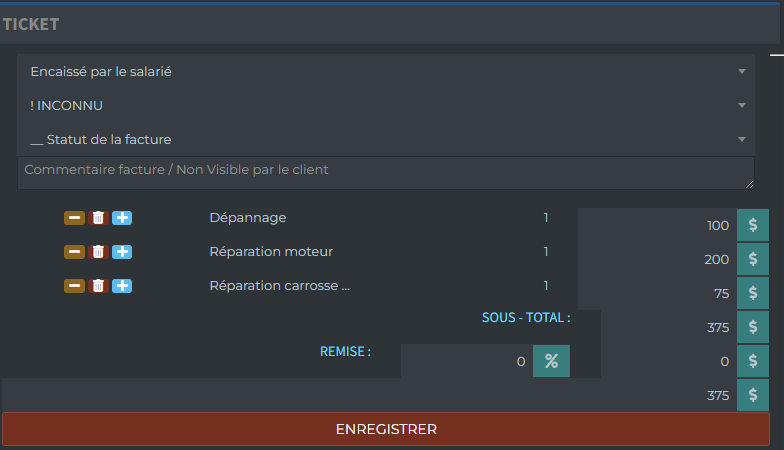Click the quantity 1 on Réparation carrosse row
784x450 pixels.
click(546, 286)
